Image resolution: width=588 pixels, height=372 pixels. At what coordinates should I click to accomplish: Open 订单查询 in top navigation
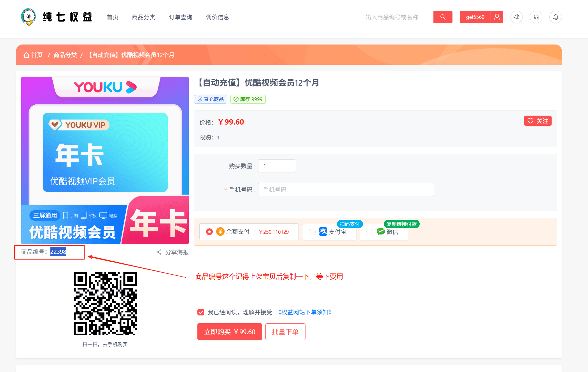coord(181,17)
